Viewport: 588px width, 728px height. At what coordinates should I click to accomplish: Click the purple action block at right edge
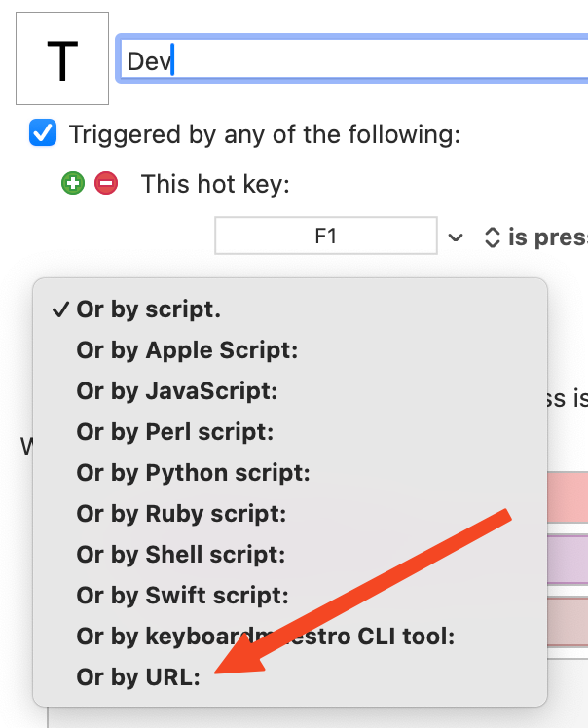pos(568,560)
